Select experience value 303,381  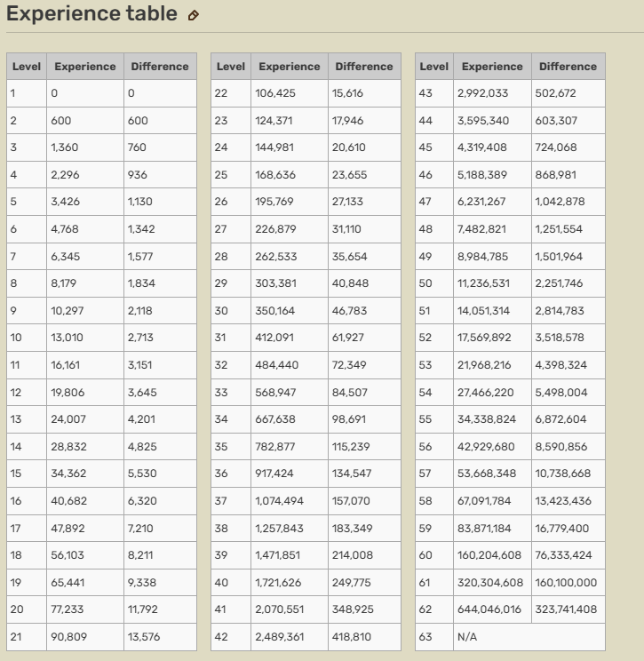pyautogui.click(x=275, y=283)
